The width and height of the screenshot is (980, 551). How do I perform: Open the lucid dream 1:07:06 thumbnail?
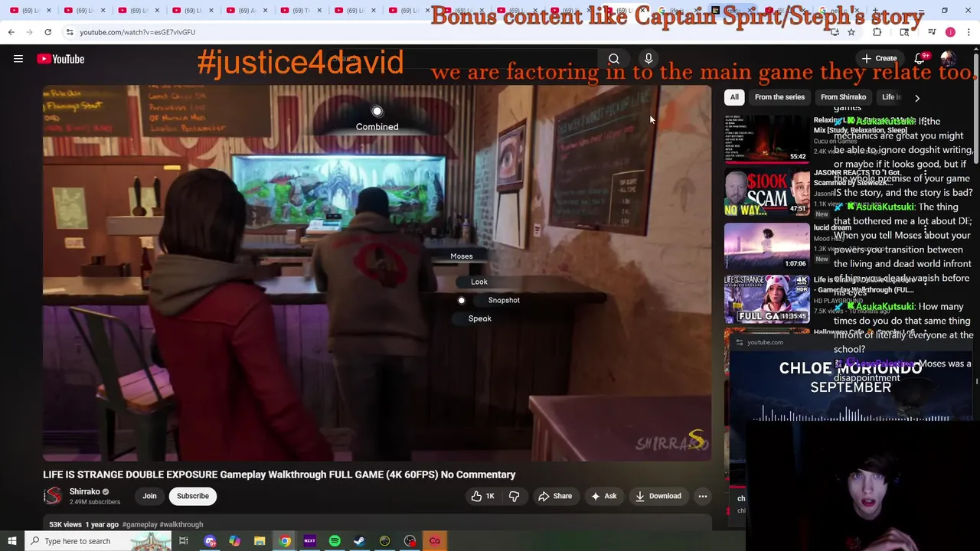[x=766, y=245]
